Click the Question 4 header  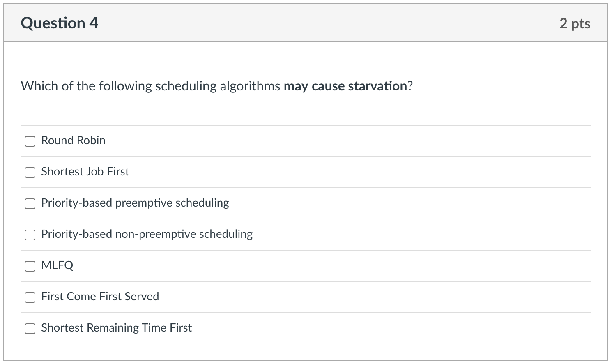[59, 23]
